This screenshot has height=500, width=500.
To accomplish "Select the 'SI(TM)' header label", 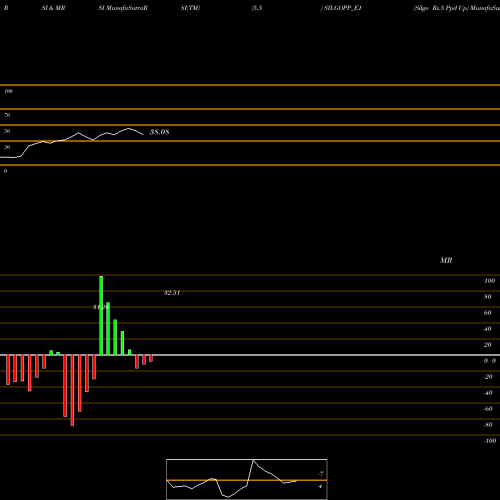I will (x=190, y=8).
